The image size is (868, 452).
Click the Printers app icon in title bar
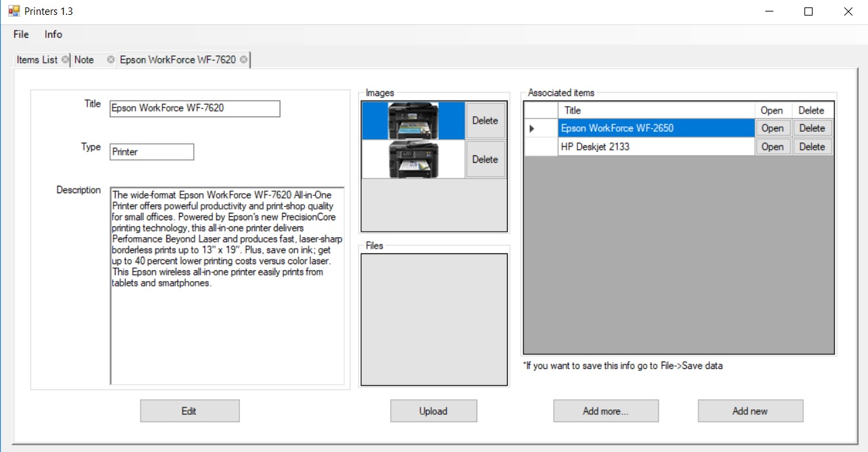pyautogui.click(x=14, y=11)
